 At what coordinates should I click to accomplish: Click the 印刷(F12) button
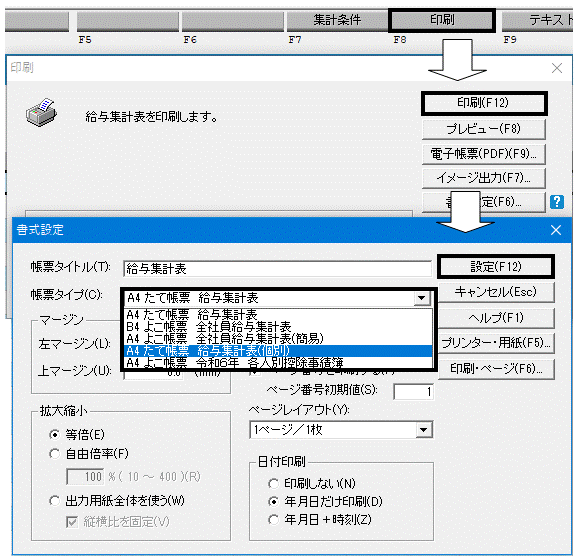(x=484, y=103)
